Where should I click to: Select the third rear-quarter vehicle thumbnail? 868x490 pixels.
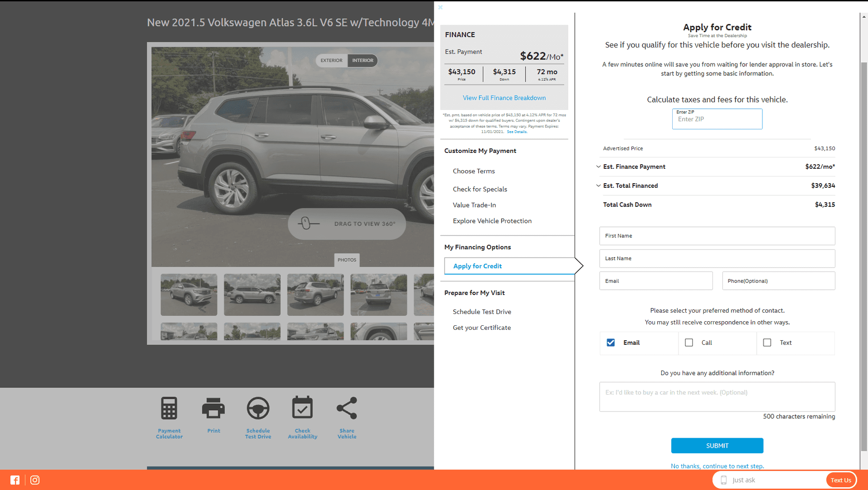(315, 294)
